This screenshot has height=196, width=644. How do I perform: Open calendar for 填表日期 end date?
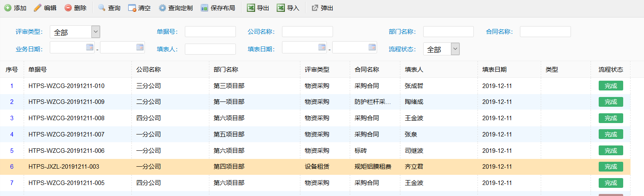(372, 47)
